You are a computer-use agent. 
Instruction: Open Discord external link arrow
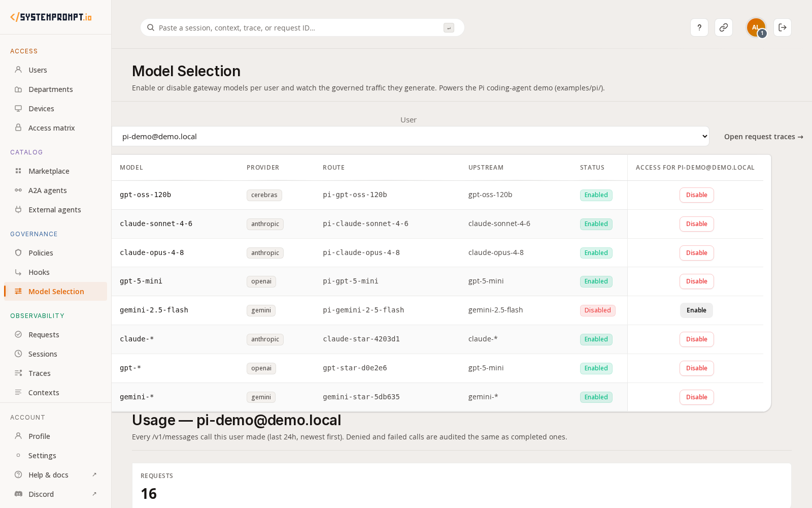pyautogui.click(x=94, y=494)
